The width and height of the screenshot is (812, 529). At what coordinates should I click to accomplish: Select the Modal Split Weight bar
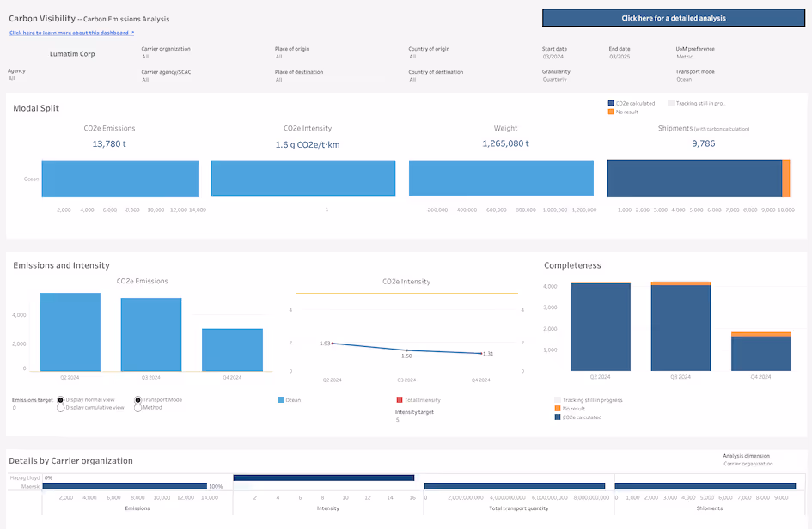[x=501, y=178]
